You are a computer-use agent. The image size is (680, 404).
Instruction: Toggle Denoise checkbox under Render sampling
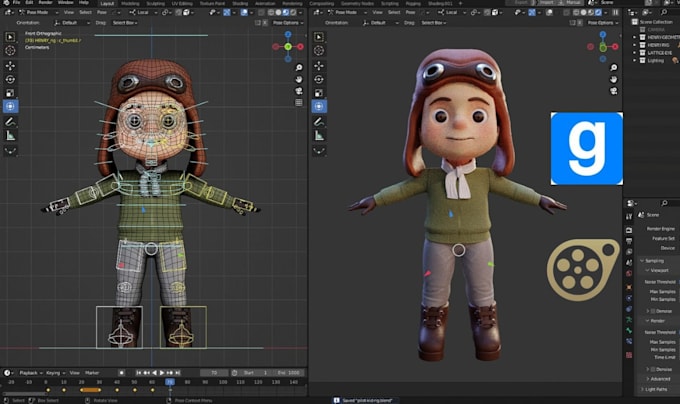tap(653, 369)
